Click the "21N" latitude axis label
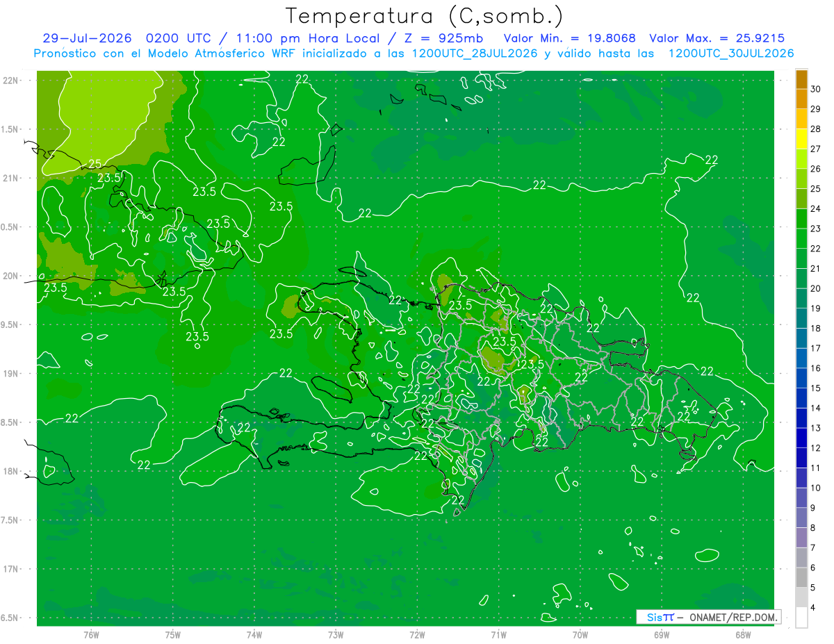Image resolution: width=834 pixels, height=644 pixels. coord(10,178)
